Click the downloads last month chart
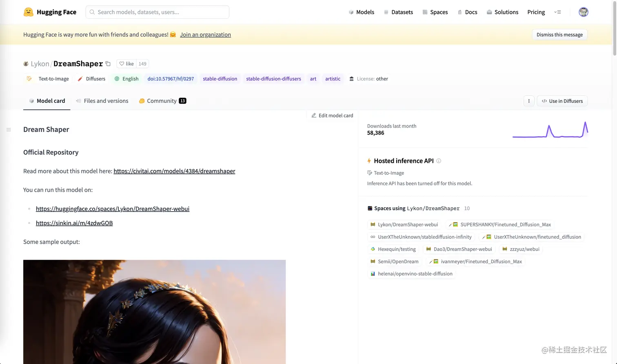Screen dimensions: 617x364 tap(550, 130)
